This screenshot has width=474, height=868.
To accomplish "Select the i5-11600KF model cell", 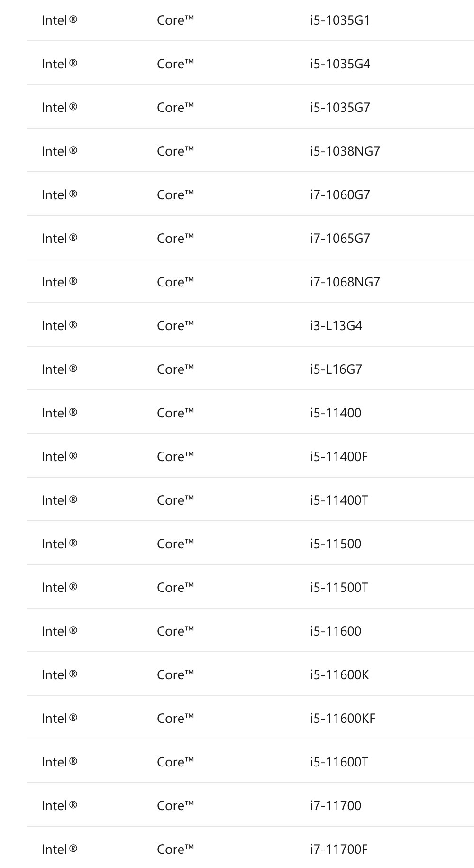I will pyautogui.click(x=343, y=719).
